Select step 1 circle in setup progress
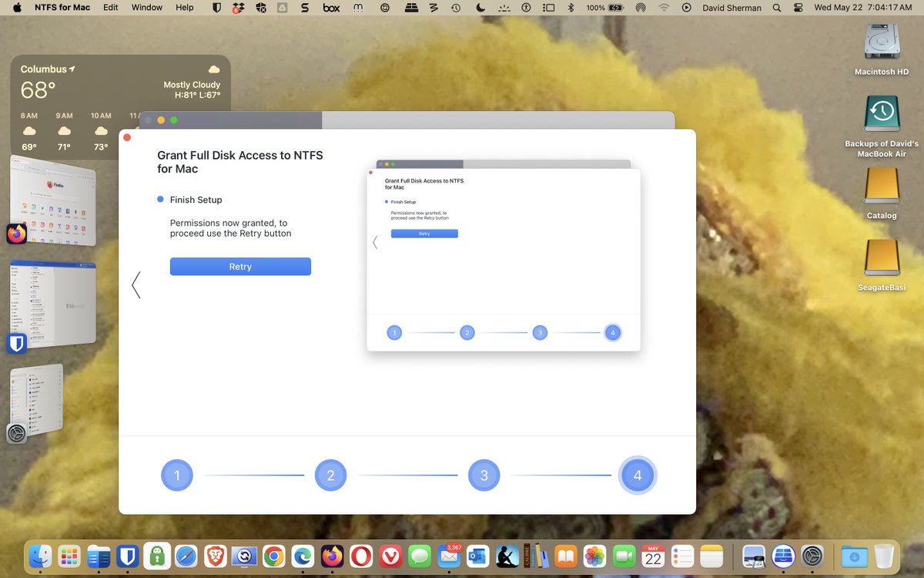924x578 pixels. (x=177, y=476)
